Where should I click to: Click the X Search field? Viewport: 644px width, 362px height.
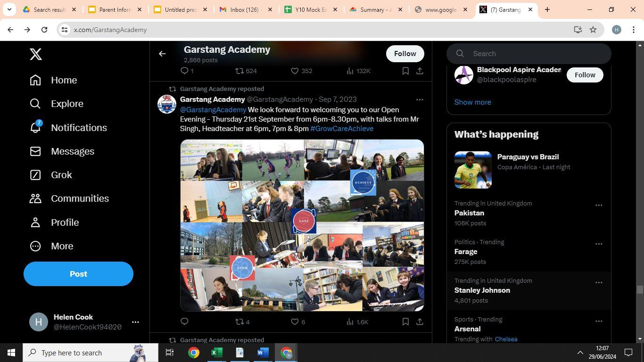[x=529, y=54]
